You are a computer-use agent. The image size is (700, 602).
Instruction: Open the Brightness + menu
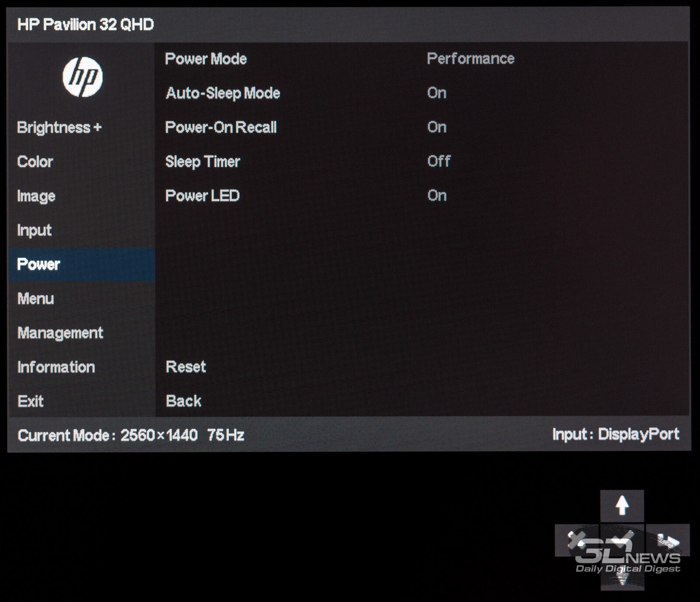tap(59, 127)
